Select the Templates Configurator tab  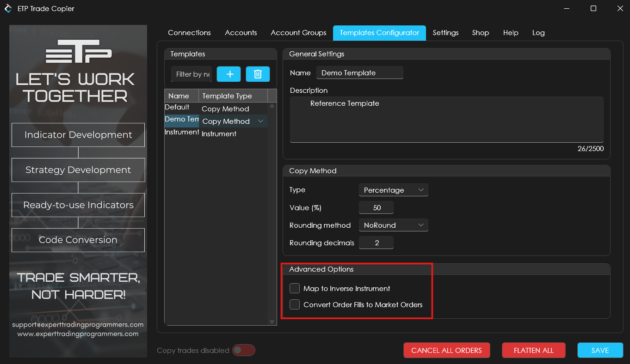[x=379, y=33]
